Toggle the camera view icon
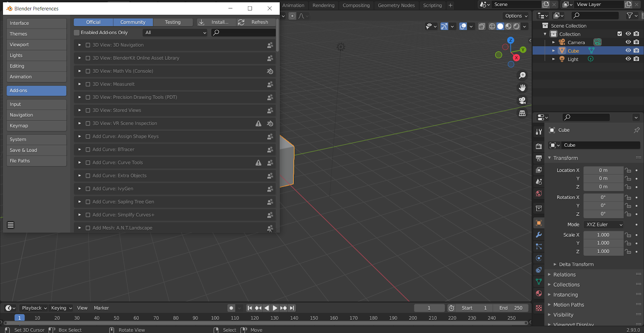The height and width of the screenshot is (333, 644). [522, 101]
